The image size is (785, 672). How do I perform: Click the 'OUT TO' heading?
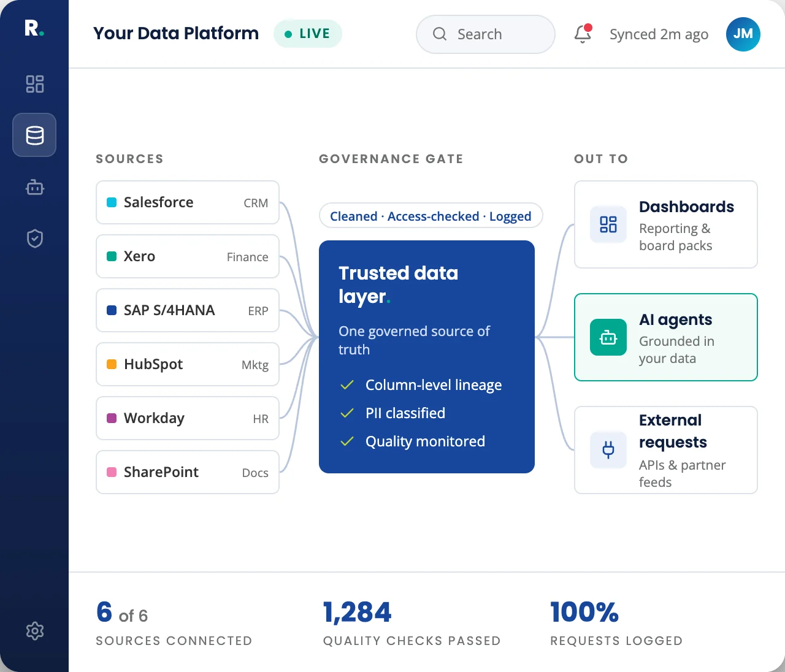coord(601,159)
